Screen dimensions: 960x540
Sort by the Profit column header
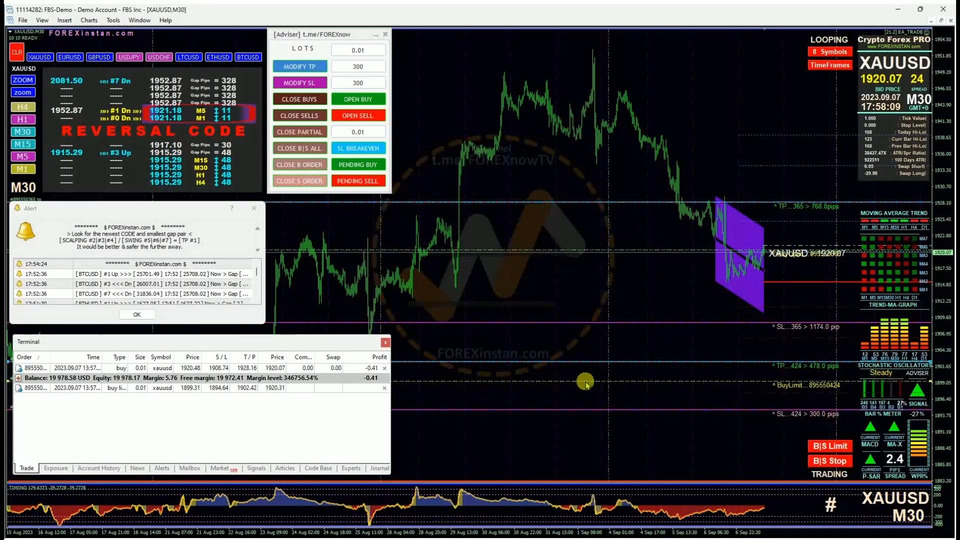[379, 357]
